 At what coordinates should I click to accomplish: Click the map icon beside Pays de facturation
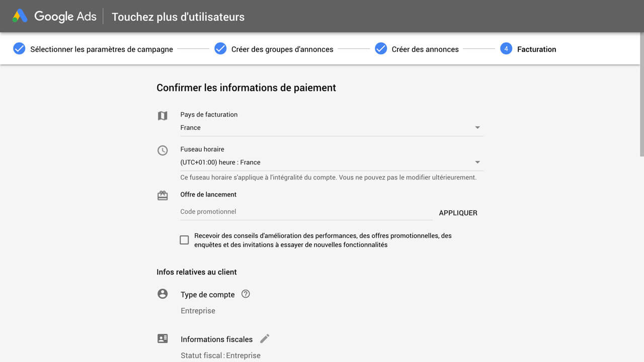163,116
